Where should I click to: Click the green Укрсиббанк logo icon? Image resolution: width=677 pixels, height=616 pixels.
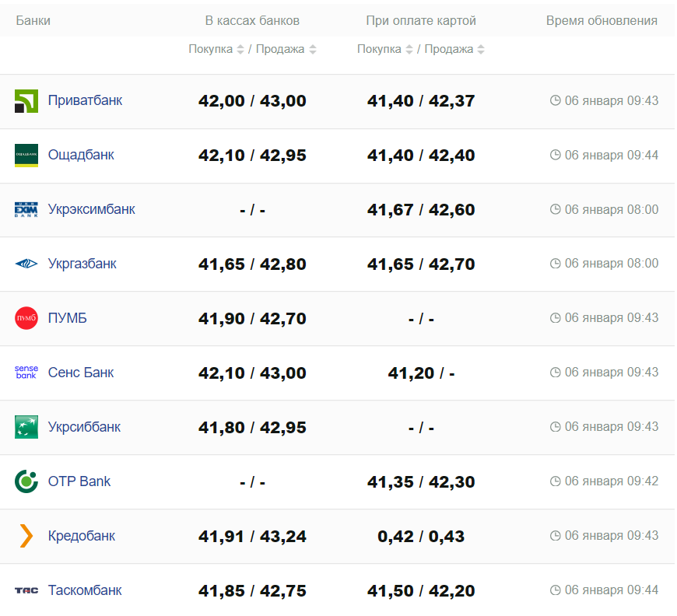pos(26,427)
